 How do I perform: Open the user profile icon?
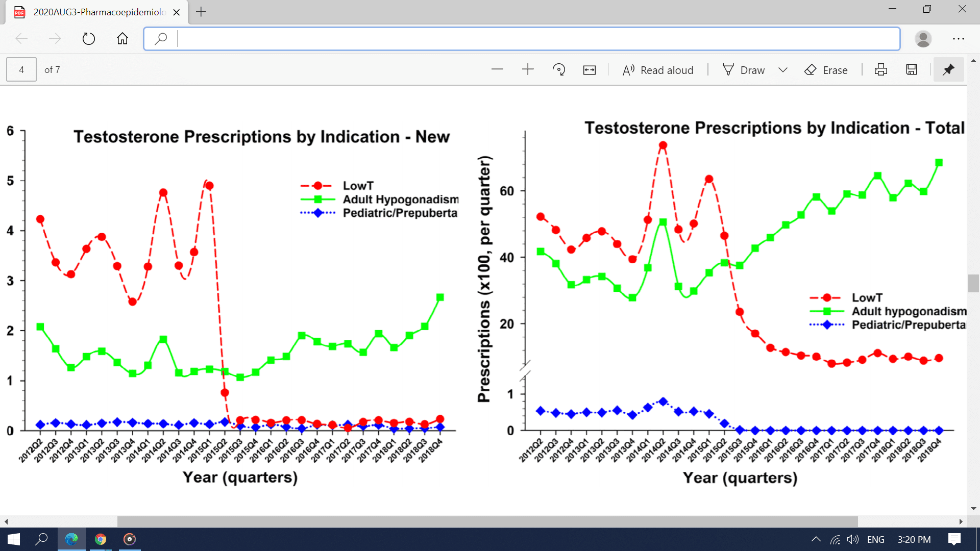click(923, 39)
